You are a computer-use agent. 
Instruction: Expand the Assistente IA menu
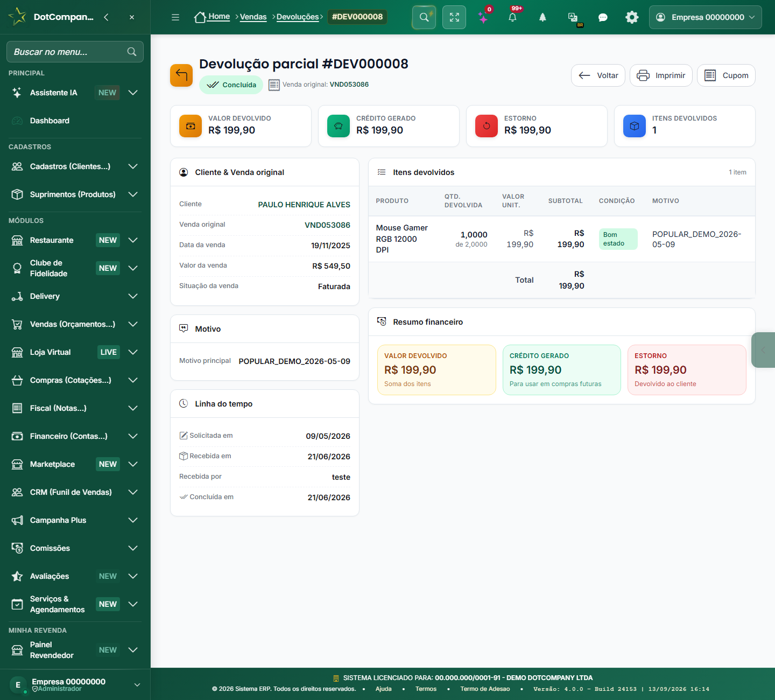(133, 93)
